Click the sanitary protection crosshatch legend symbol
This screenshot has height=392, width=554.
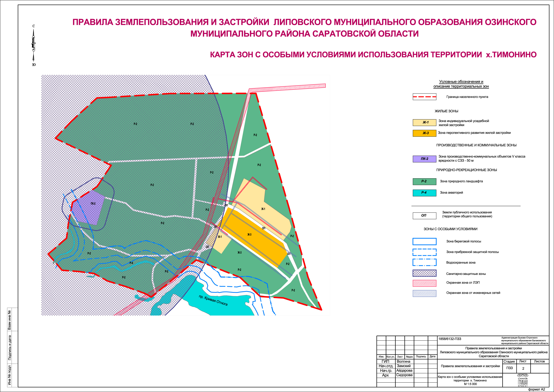pyautogui.click(x=424, y=273)
